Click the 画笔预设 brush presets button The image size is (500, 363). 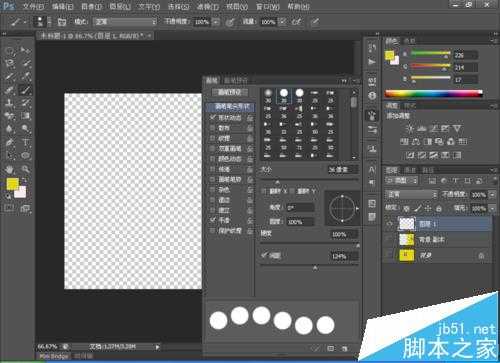pos(229,92)
